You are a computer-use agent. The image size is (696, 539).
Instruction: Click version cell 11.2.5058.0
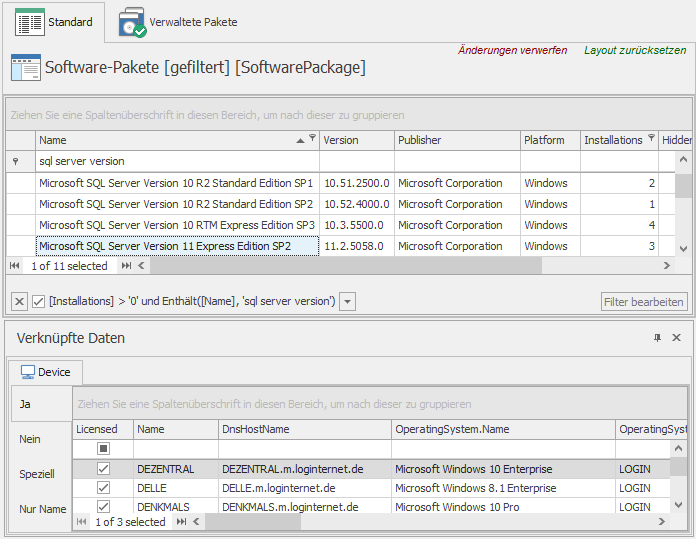coord(356,246)
